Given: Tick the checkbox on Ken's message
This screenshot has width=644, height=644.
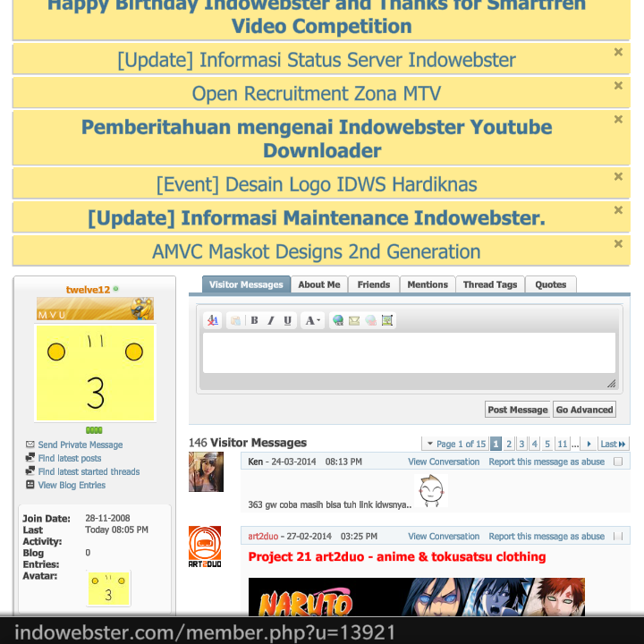Looking at the screenshot, I should (618, 462).
